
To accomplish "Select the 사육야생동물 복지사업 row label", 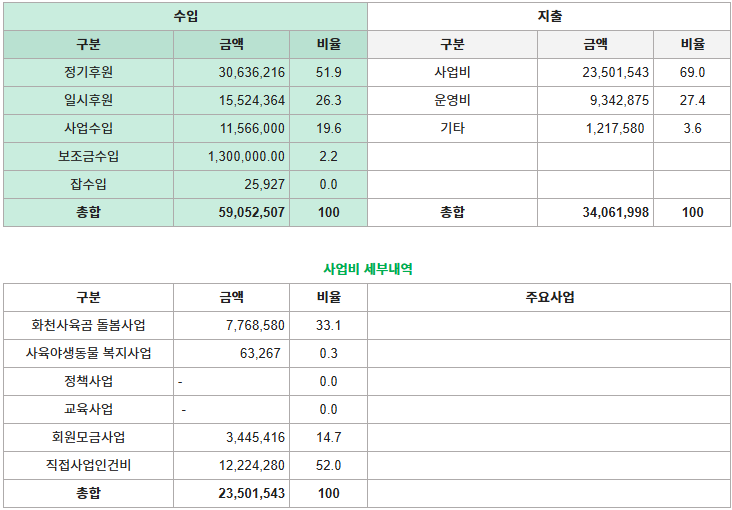I will pyautogui.click(x=88, y=354).
